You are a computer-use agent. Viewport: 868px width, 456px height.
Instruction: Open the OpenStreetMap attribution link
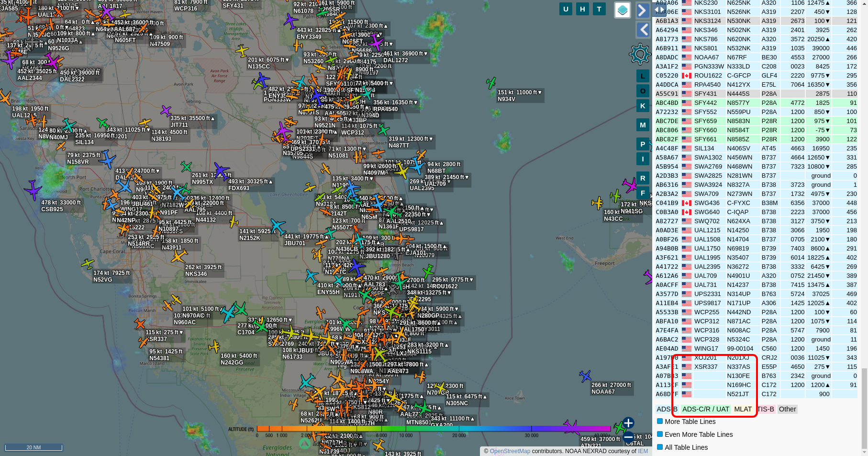pos(510,451)
